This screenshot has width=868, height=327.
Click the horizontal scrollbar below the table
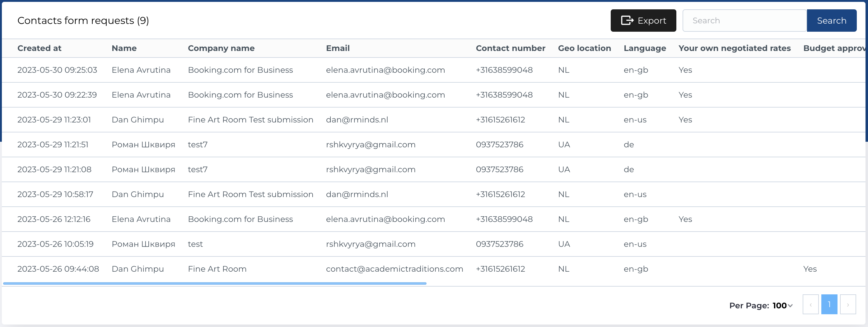[x=214, y=283]
